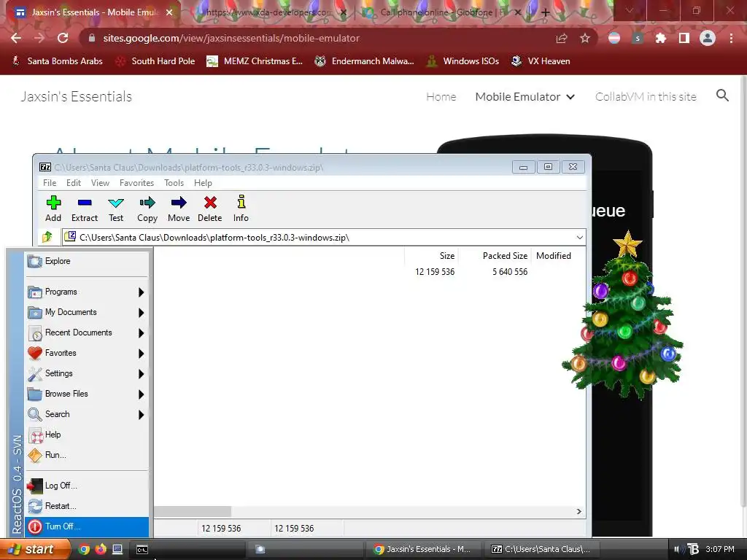Image resolution: width=747 pixels, height=560 pixels.
Task: Open a new Chrome tab
Action: [546, 13]
